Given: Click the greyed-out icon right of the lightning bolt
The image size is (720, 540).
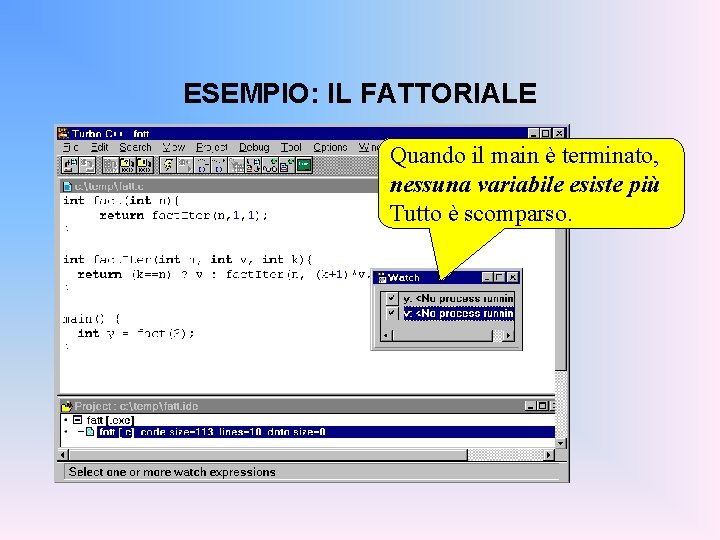Looking at the screenshot, I should (185, 165).
